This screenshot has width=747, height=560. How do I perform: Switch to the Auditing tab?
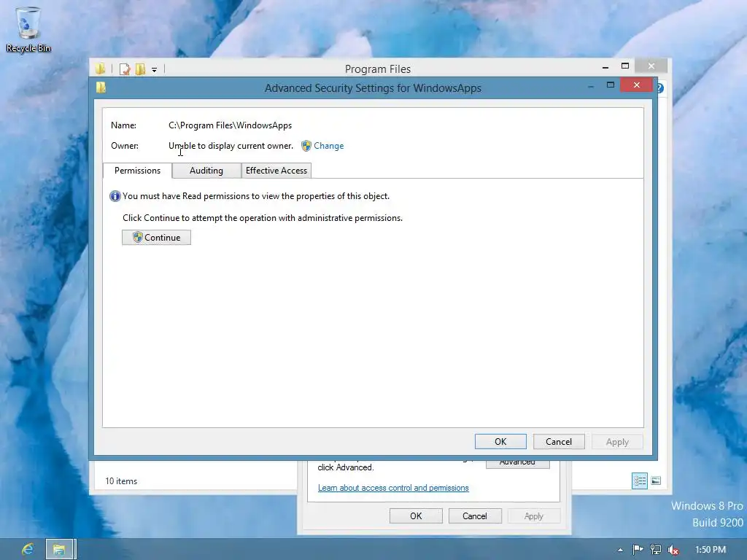tap(206, 171)
